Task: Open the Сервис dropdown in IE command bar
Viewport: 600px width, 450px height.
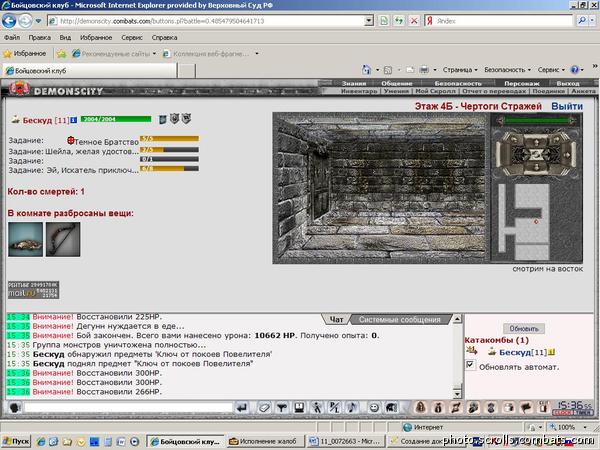Action: point(551,70)
